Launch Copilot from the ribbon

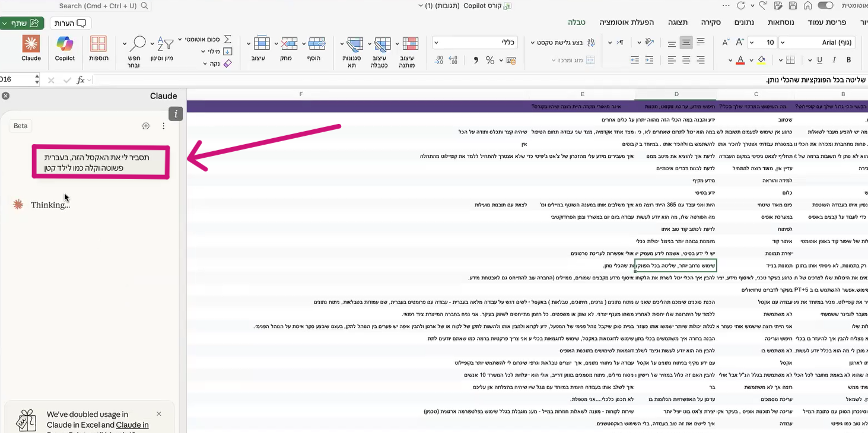(x=65, y=48)
